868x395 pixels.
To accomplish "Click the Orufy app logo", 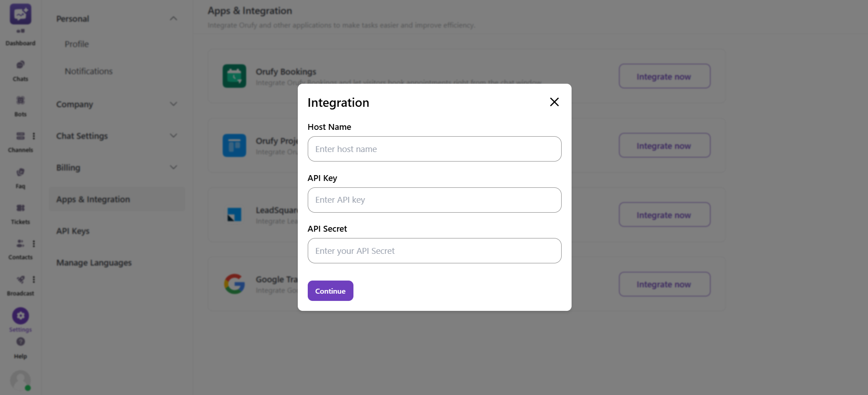I will click(20, 14).
